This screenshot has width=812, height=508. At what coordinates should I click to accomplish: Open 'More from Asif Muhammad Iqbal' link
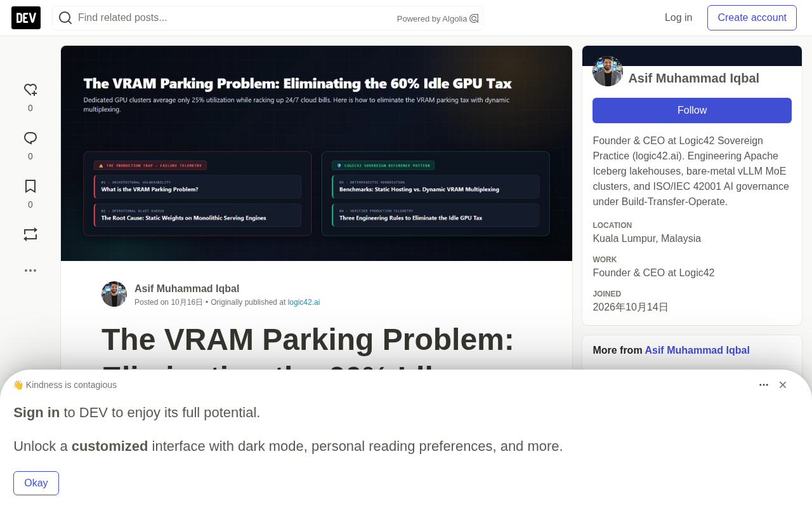(x=697, y=351)
